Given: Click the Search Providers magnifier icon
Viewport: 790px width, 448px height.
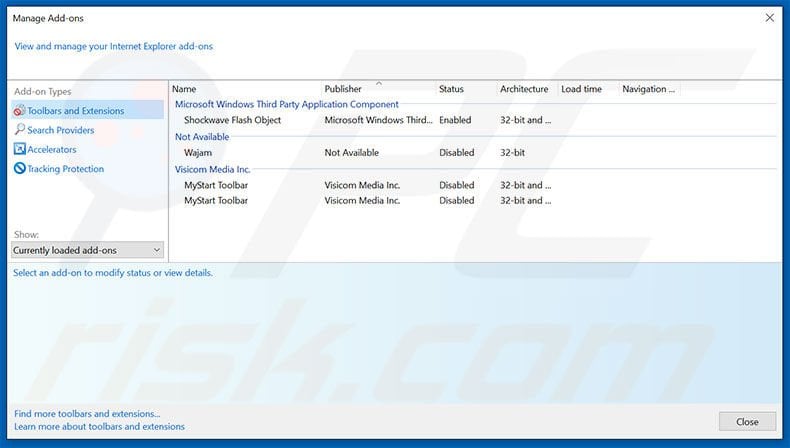Looking at the screenshot, I should pyautogui.click(x=20, y=130).
